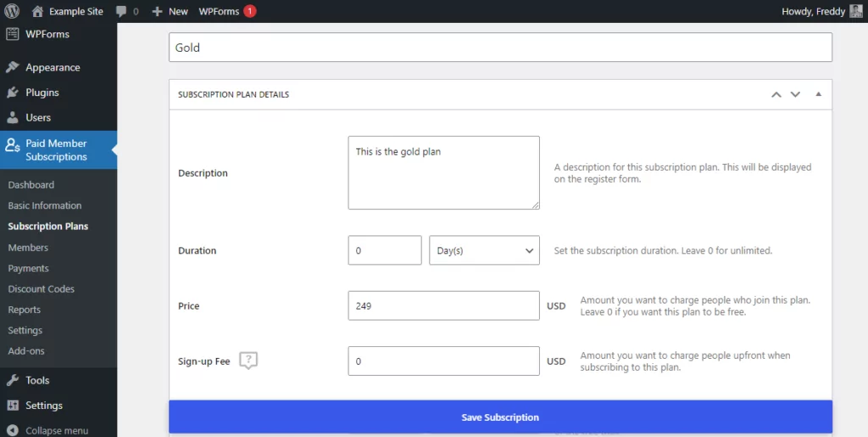Click the Example Site link
868x437 pixels.
pyautogui.click(x=76, y=11)
